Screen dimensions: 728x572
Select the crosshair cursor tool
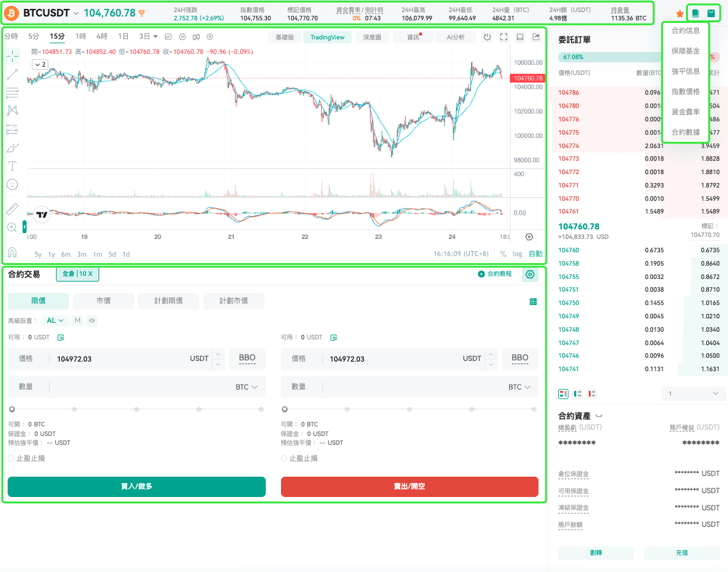(13, 56)
